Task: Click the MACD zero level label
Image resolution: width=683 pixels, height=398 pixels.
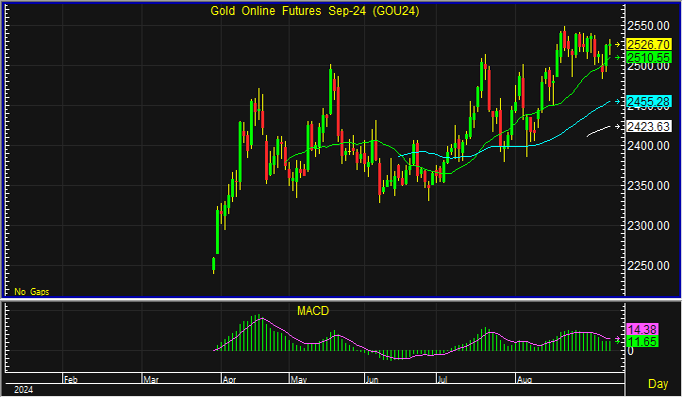Action: [x=631, y=351]
